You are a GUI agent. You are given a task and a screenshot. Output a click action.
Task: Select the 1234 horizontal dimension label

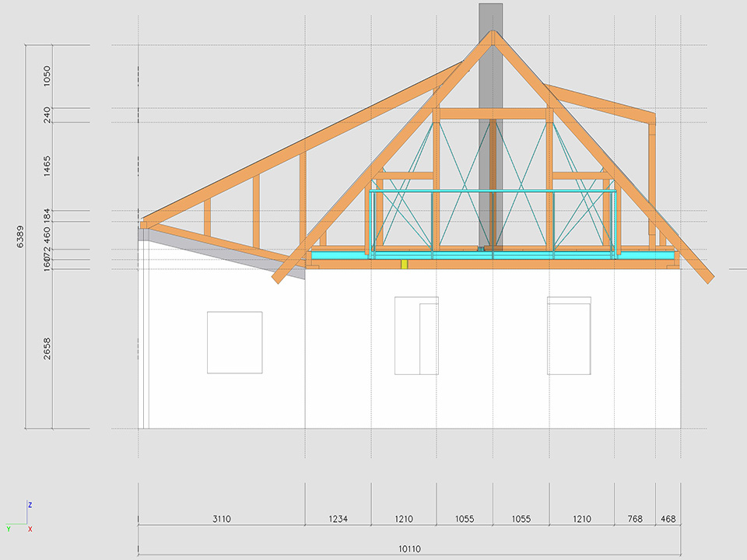338,519
